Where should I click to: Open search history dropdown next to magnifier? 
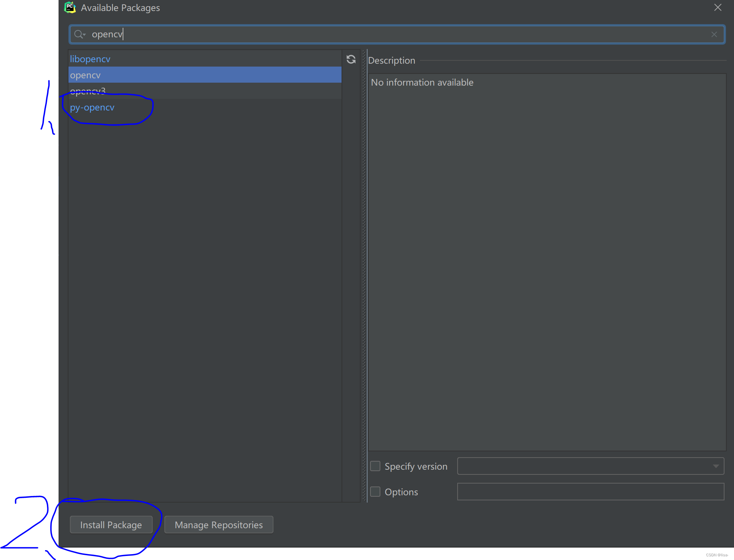(85, 35)
